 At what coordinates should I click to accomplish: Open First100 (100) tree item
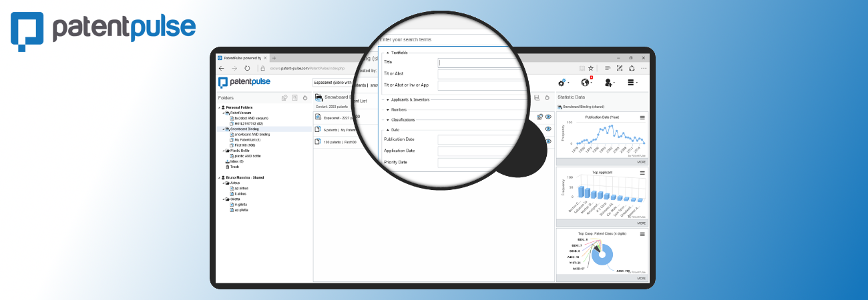point(245,145)
